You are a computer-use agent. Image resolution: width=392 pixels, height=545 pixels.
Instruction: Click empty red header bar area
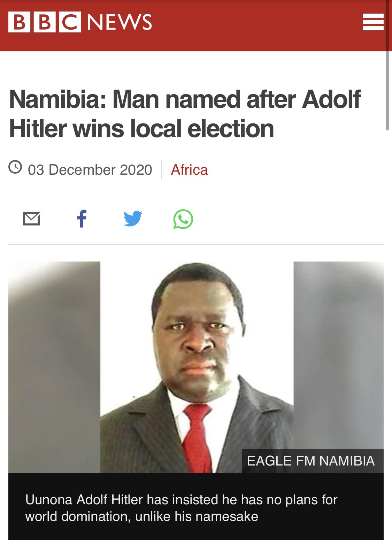[258, 25]
